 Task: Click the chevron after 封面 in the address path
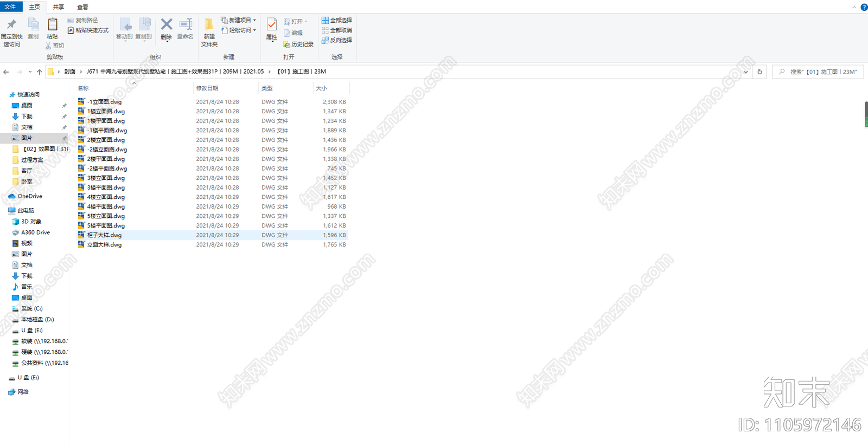(81, 72)
